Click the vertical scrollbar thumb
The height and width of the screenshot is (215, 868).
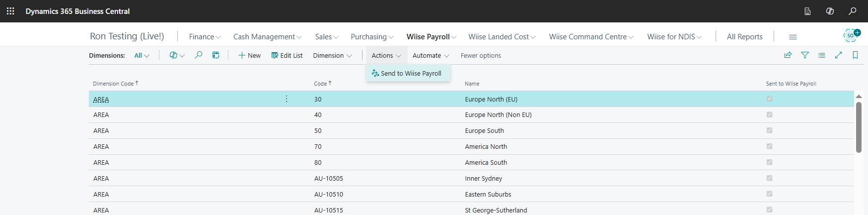tap(859, 127)
